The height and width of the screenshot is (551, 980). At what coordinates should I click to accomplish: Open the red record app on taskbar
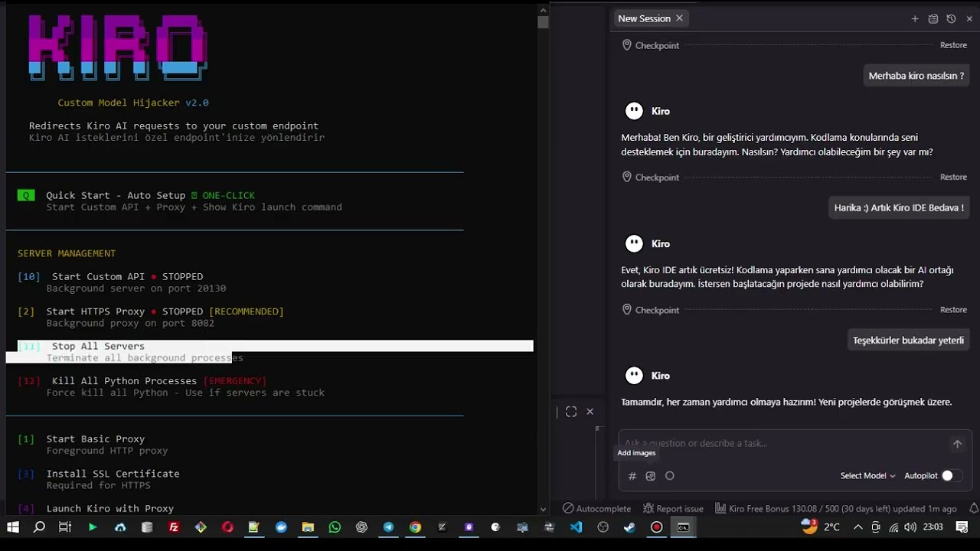point(656,527)
